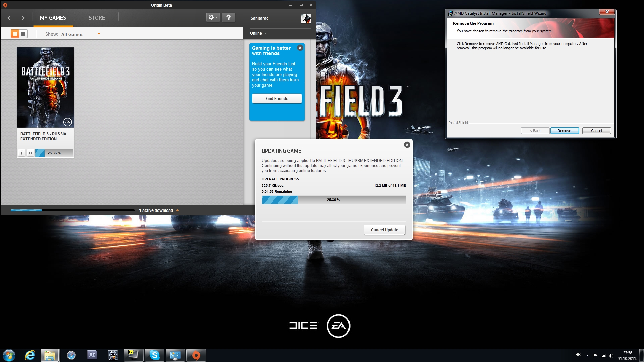The width and height of the screenshot is (644, 362).
Task: Click the Find Friends button
Action: [277, 98]
